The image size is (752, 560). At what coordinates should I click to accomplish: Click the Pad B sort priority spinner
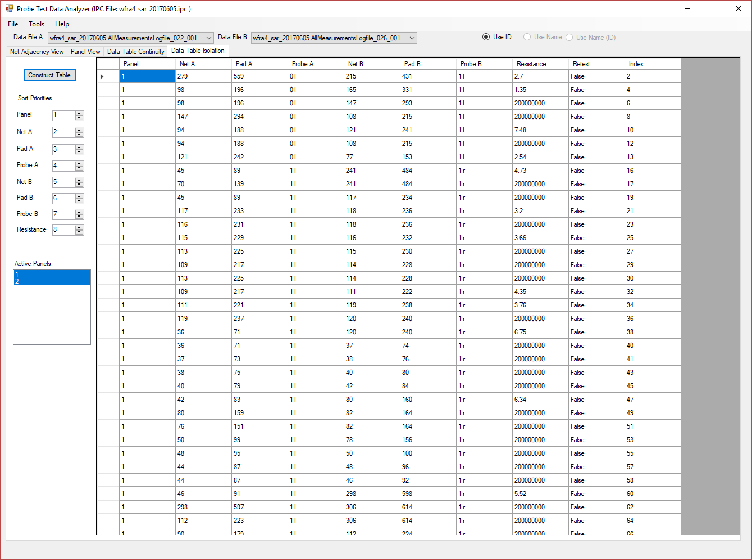coord(79,199)
